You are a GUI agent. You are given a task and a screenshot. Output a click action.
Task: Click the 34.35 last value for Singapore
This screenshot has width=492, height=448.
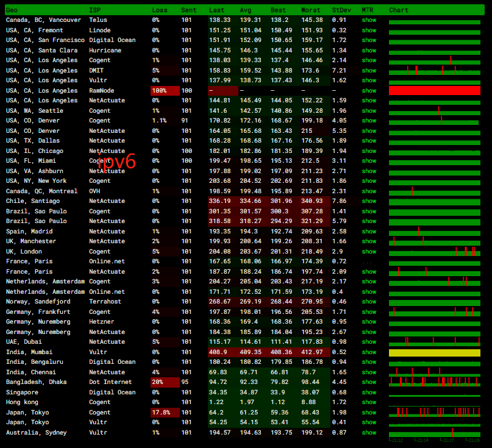(218, 393)
